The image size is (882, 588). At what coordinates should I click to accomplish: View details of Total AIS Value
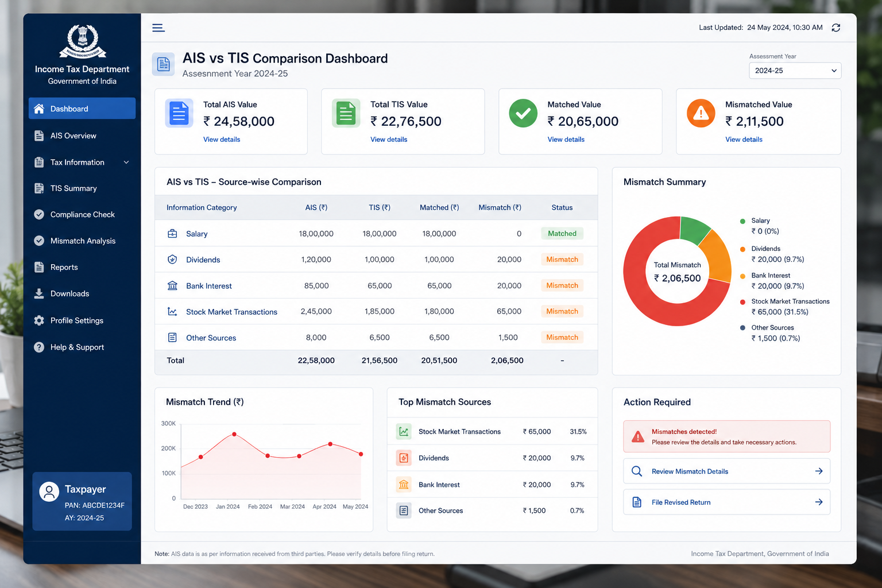coord(222,140)
